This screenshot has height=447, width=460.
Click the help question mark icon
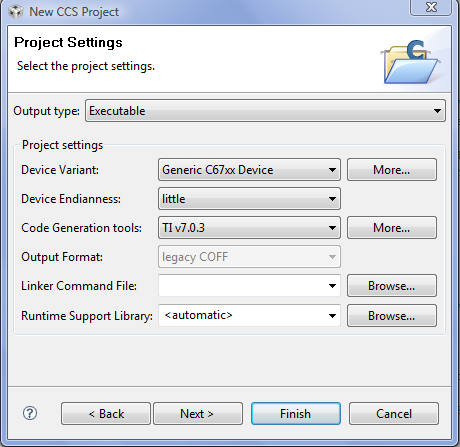coord(30,413)
